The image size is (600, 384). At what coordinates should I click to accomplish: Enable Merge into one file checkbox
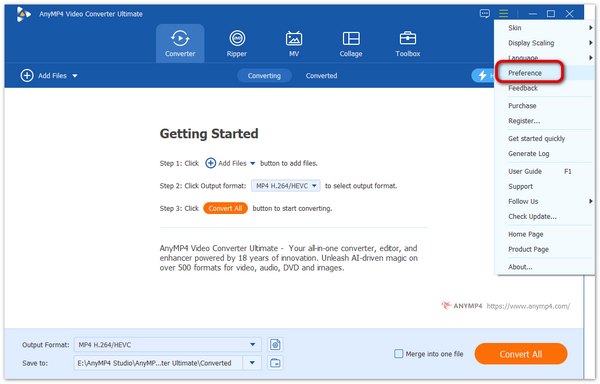[398, 354]
